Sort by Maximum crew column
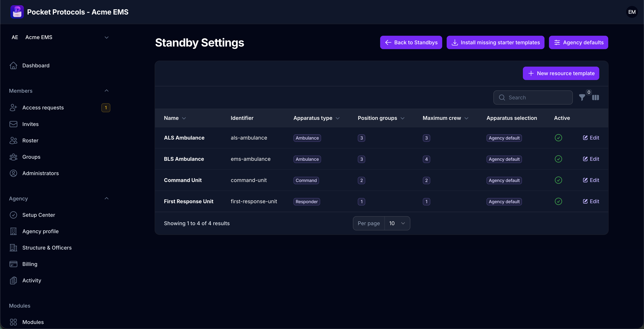644x329 pixels. pyautogui.click(x=445, y=118)
